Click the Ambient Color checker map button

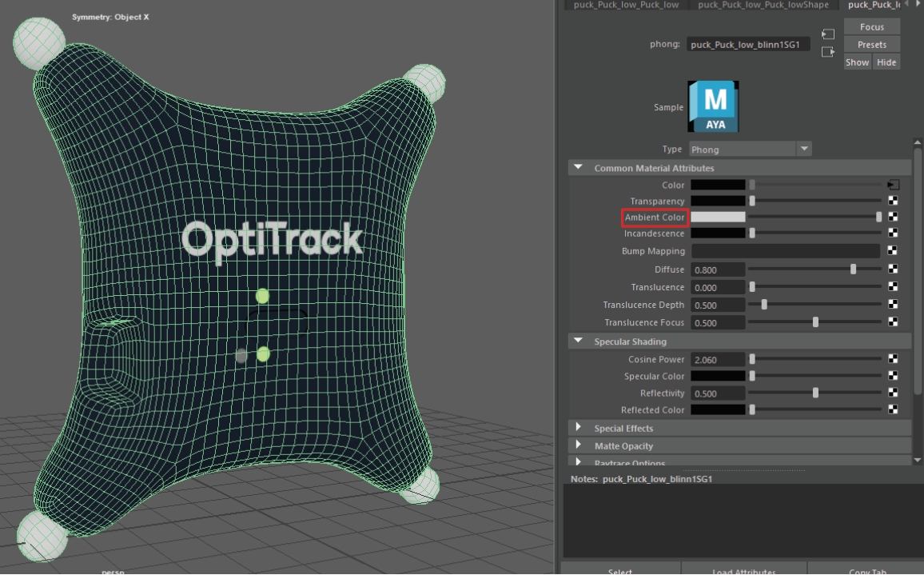click(x=893, y=217)
